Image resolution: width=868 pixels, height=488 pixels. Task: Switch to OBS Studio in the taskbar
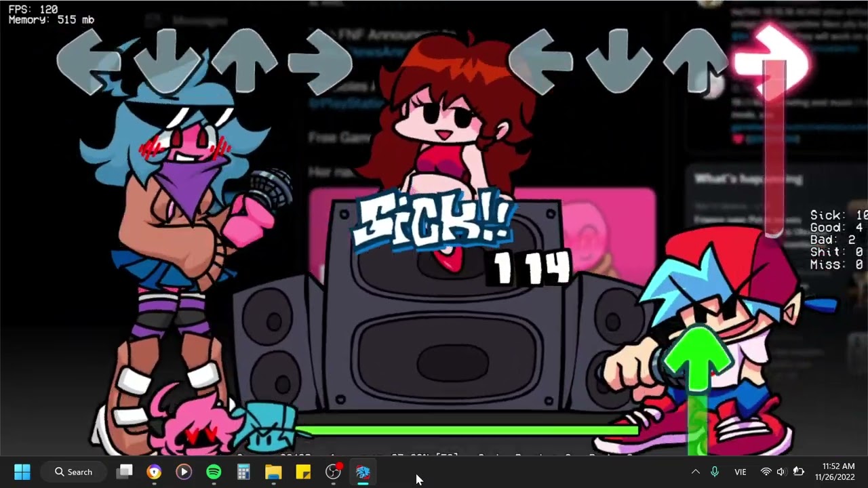point(333,472)
